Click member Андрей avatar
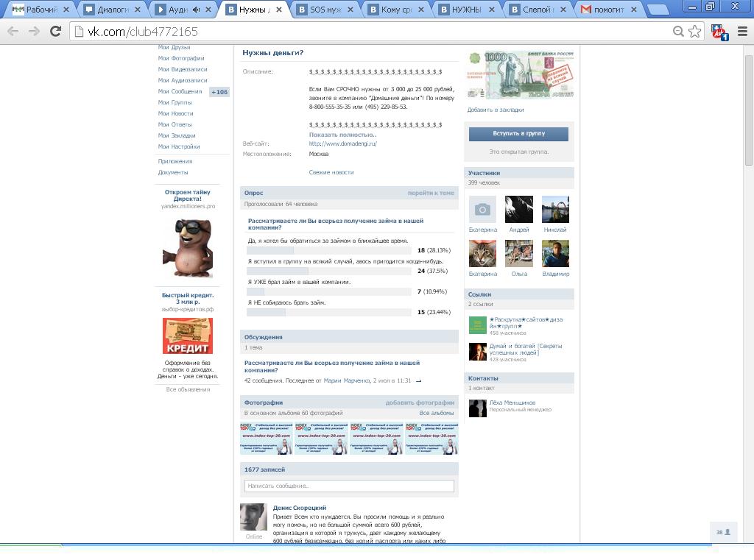Viewport: 754px width, 560px height. point(519,209)
